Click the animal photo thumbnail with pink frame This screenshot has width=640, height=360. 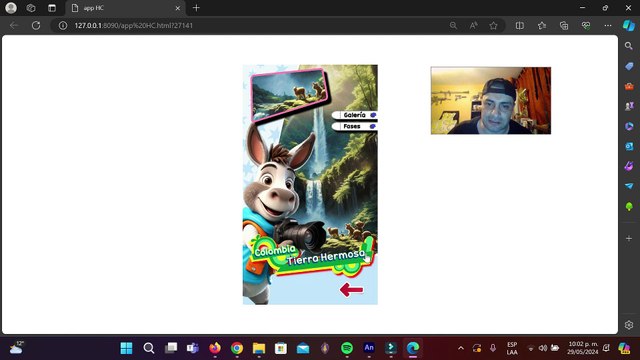pyautogui.click(x=289, y=95)
